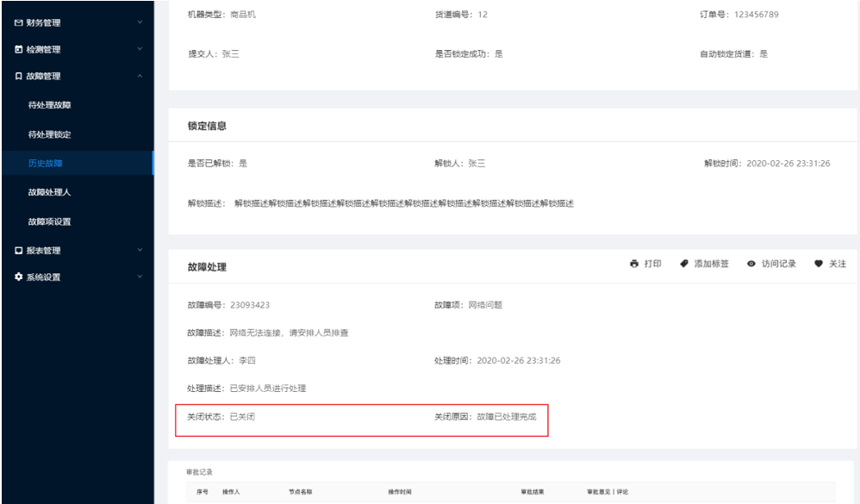
Task: Click the 故障管理 bookmark icon
Action: point(19,76)
